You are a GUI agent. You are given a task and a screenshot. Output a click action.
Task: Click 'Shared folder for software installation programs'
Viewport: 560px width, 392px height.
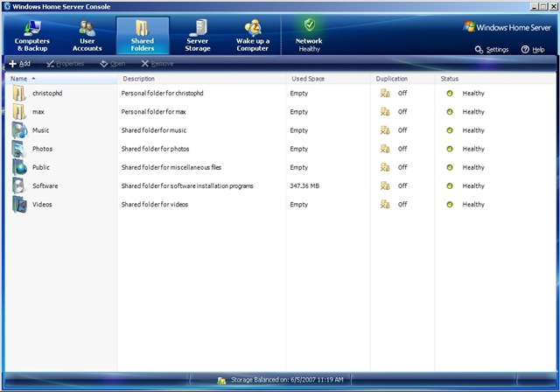pos(187,186)
